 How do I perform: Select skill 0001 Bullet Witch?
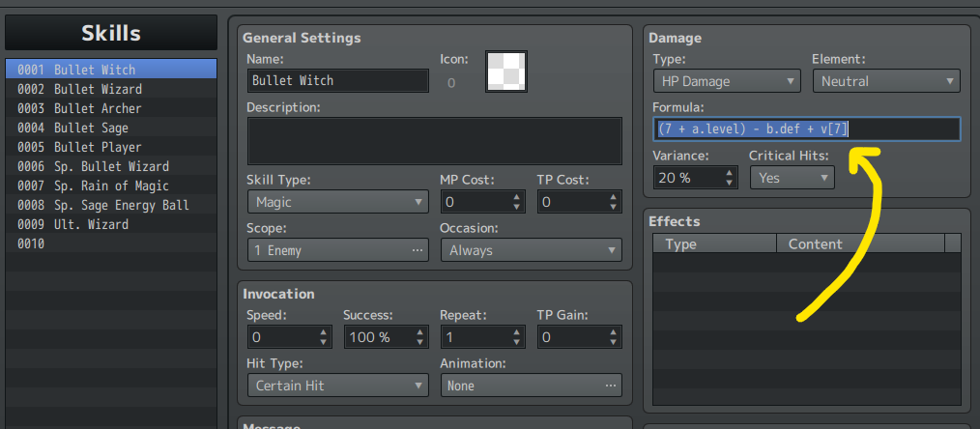coord(111,70)
